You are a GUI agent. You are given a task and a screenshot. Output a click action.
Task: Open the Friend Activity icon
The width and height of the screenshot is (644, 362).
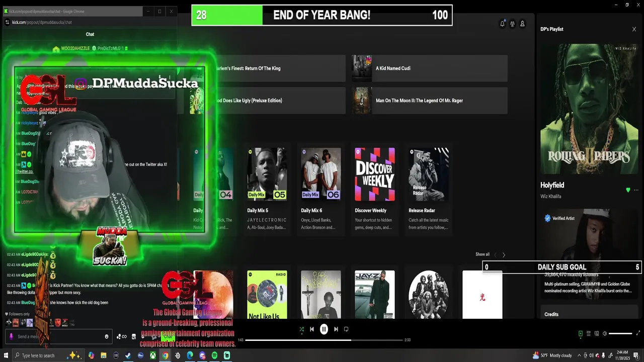coord(512,24)
